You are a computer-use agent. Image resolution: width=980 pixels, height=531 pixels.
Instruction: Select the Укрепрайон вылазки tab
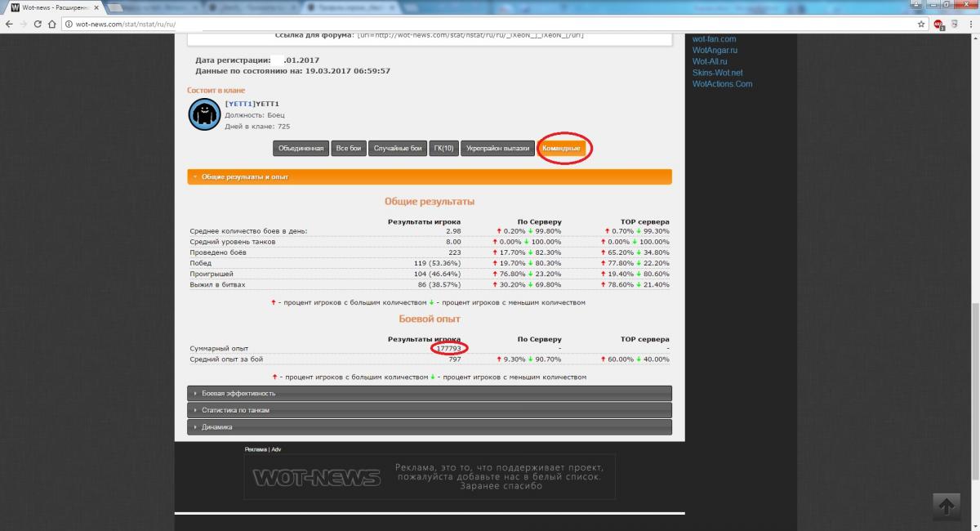498,149
